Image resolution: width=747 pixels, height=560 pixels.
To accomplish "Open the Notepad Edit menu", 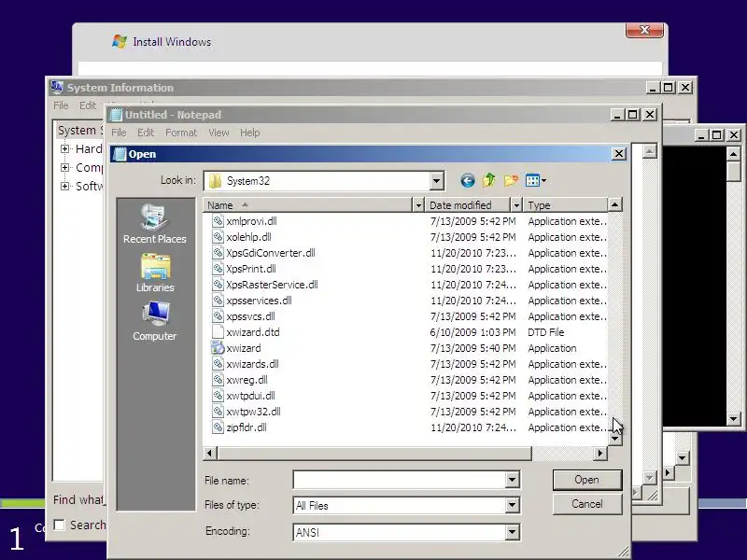I will point(146,133).
